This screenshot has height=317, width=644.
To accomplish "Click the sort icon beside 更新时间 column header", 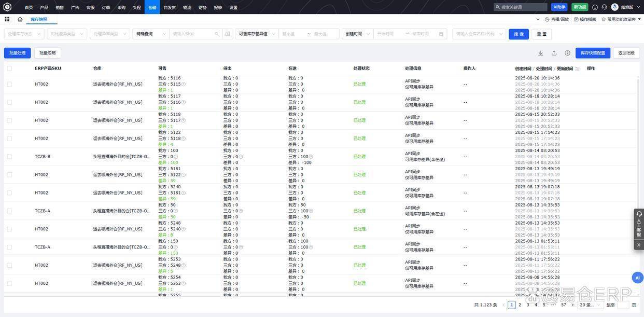I will click(x=578, y=68).
